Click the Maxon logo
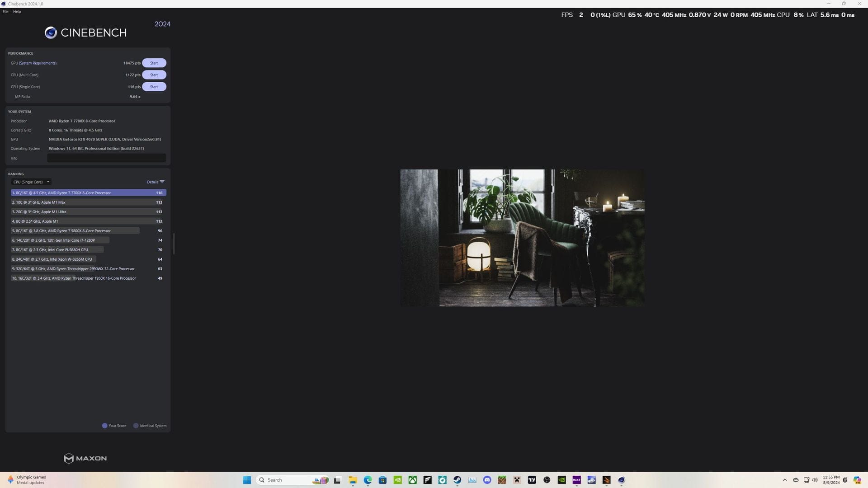Image resolution: width=868 pixels, height=488 pixels. coord(85,458)
